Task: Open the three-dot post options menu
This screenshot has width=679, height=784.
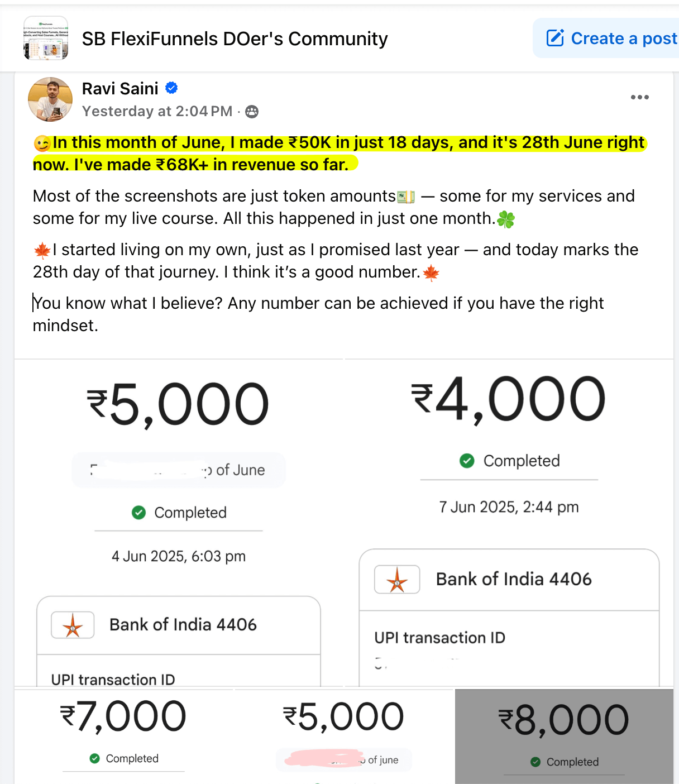Action: coord(639,97)
